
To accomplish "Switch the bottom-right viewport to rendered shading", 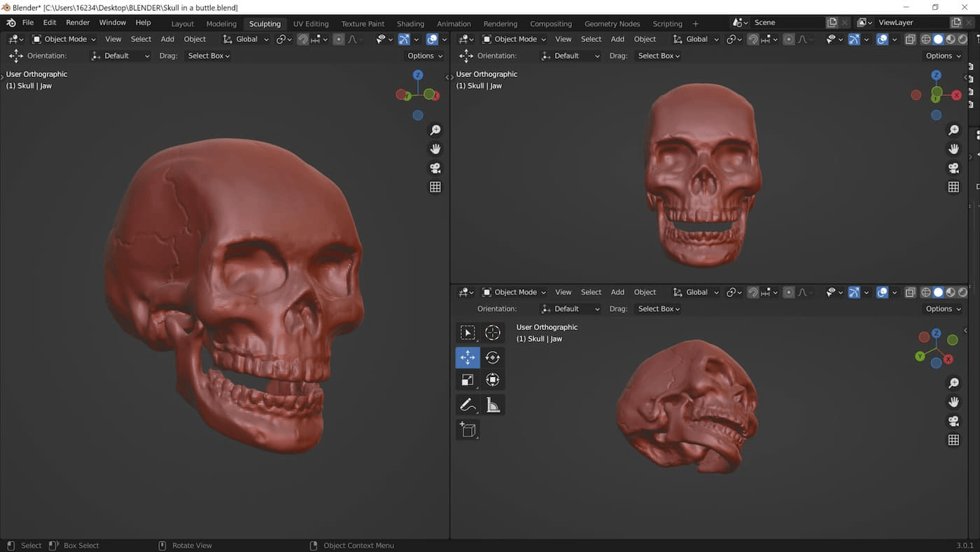I will point(962,292).
